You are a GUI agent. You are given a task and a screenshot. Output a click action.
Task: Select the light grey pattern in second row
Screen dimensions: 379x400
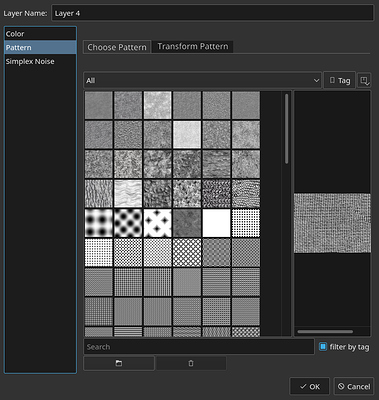click(x=187, y=135)
